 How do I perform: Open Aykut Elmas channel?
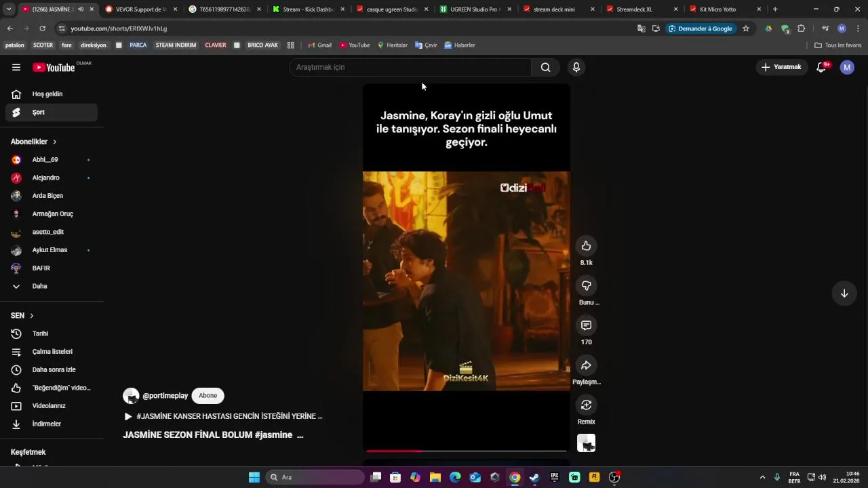pyautogui.click(x=52, y=250)
